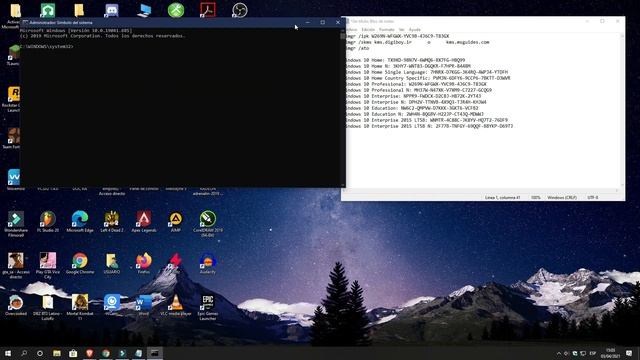Open Microsoft Store from the taskbar
The image size is (640, 360).
(73, 353)
